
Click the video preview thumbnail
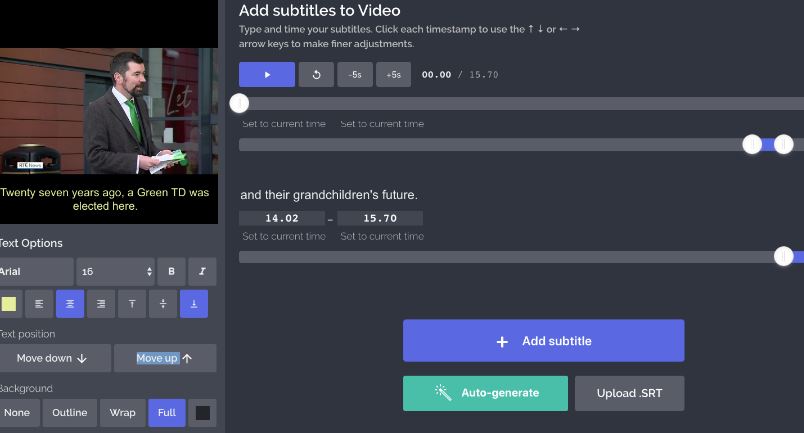point(109,111)
